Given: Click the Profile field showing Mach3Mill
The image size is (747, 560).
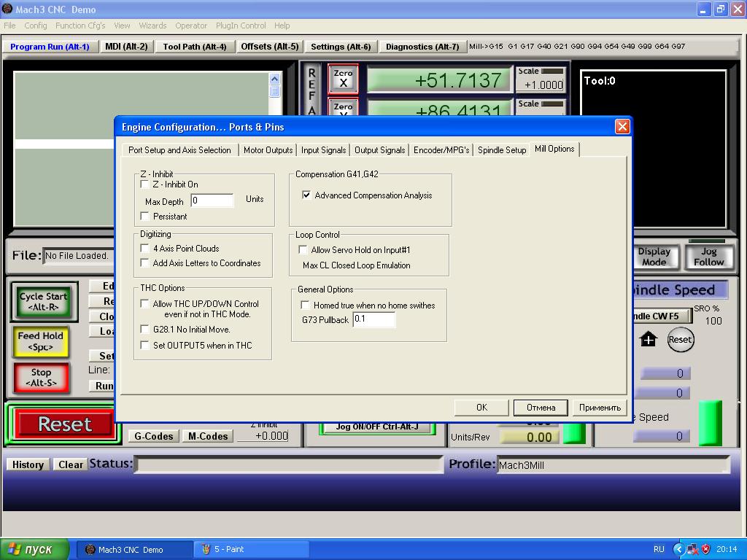Looking at the screenshot, I should [x=614, y=464].
